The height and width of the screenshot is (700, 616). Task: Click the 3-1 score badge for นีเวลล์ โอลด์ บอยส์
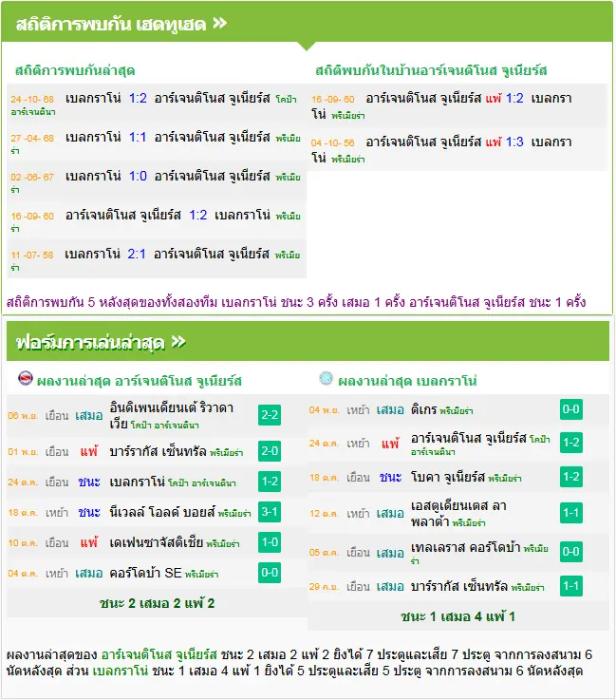(270, 512)
